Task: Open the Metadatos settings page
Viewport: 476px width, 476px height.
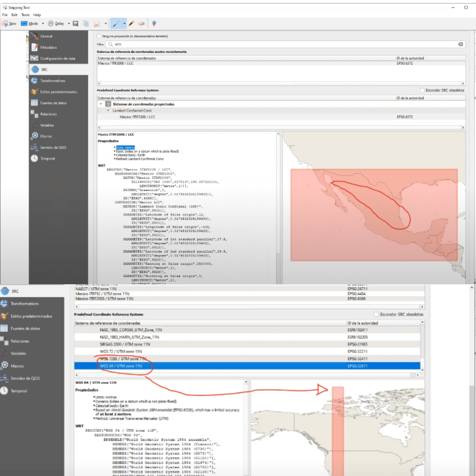Action: click(x=48, y=47)
